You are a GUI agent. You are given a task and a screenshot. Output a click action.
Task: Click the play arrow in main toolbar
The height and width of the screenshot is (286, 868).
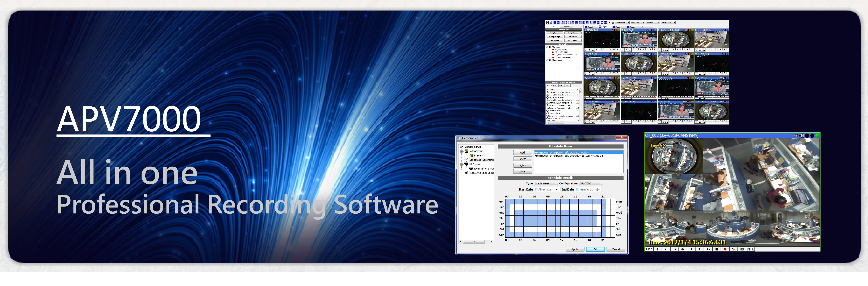pyautogui.click(x=609, y=23)
